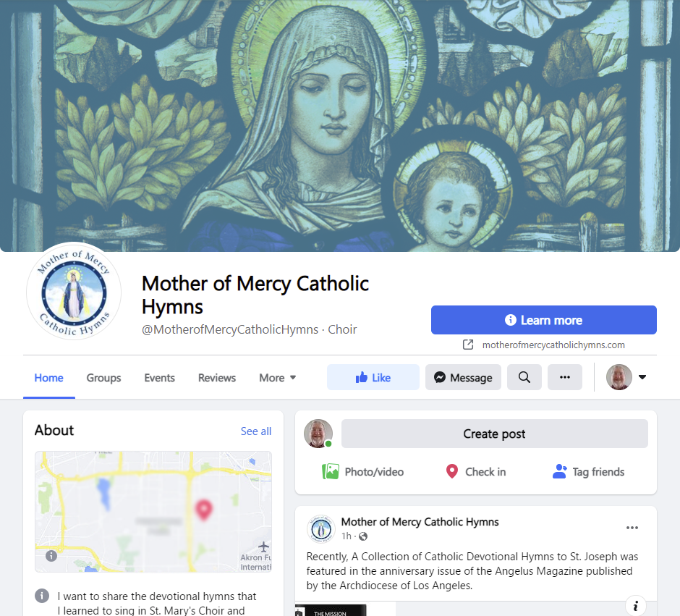Choose the Check in option
This screenshot has height=616, width=680.
(476, 471)
